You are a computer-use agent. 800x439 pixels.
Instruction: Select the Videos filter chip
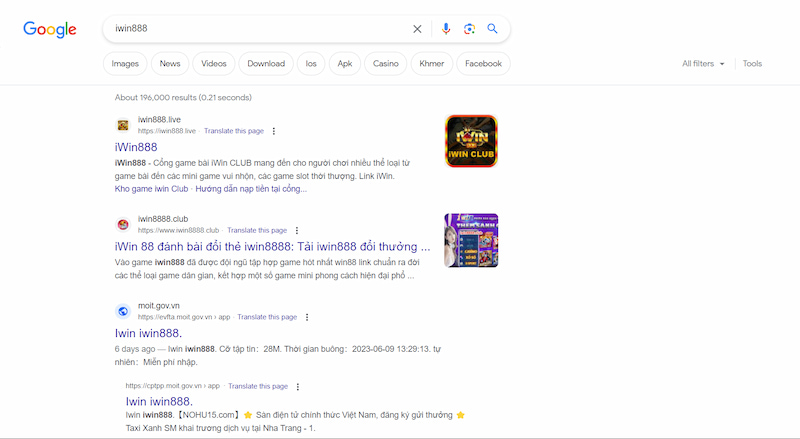[214, 64]
